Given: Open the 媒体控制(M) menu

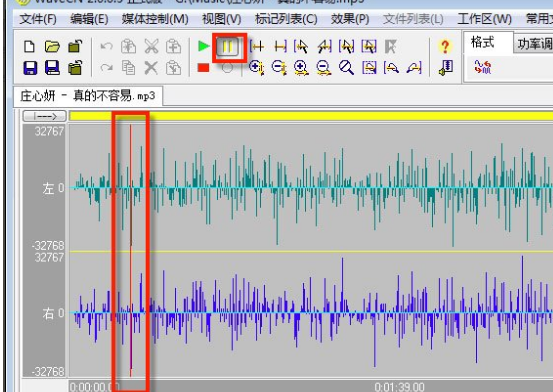Looking at the screenshot, I should pos(155,19).
